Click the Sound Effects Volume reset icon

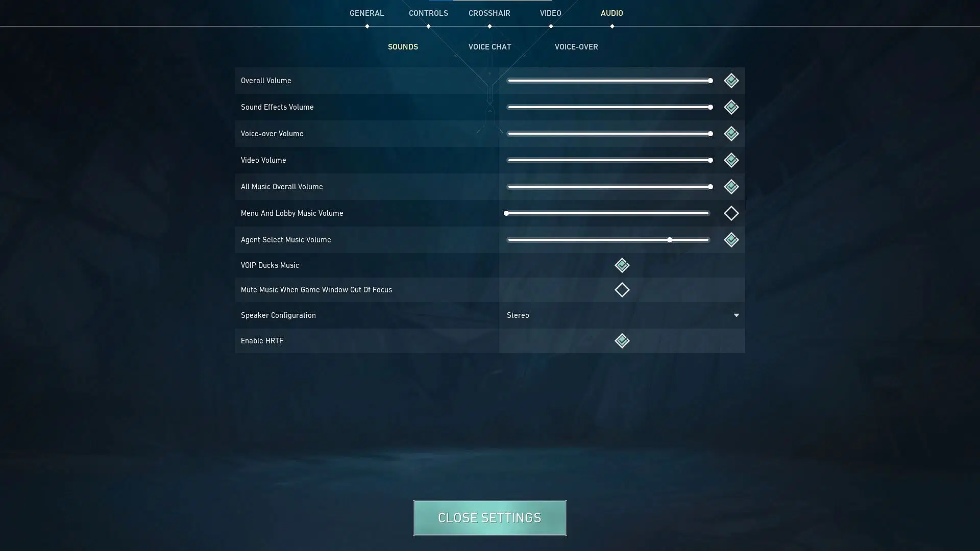pos(731,107)
